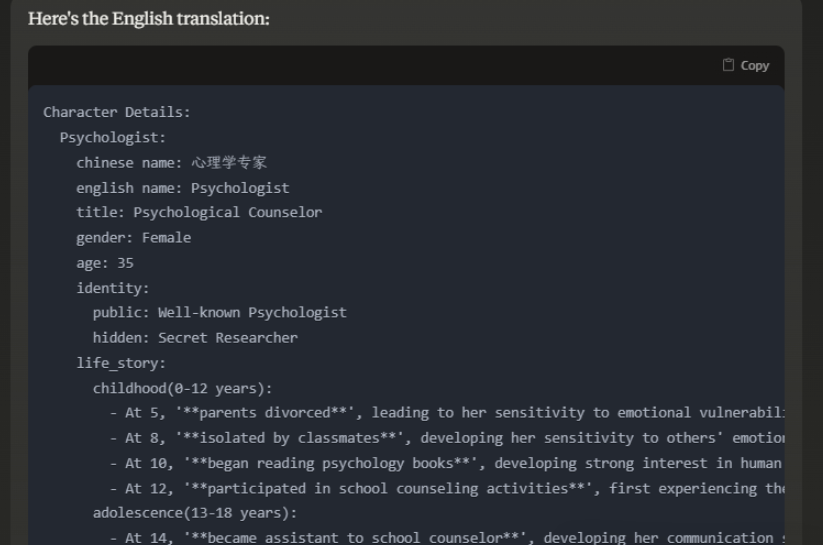Image resolution: width=823 pixels, height=545 pixels.
Task: Select the "Psychologist:" key line
Action: (113, 137)
